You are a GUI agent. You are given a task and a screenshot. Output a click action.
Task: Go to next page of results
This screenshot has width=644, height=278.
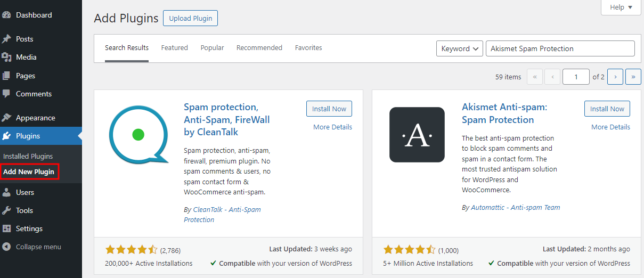615,77
